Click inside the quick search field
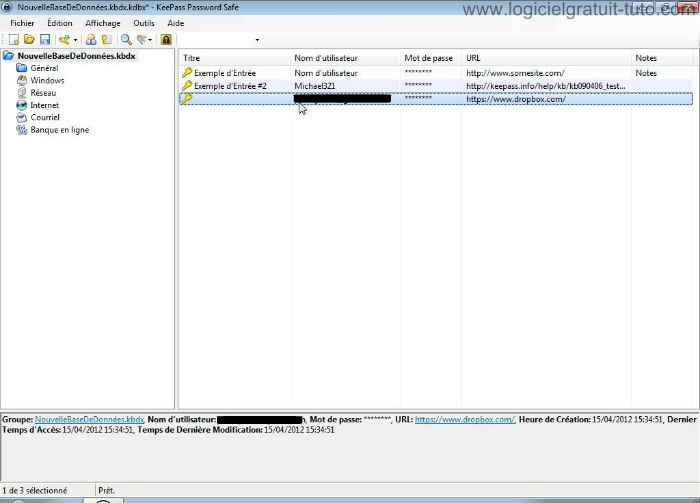The width and height of the screenshot is (700, 503). [x=217, y=40]
